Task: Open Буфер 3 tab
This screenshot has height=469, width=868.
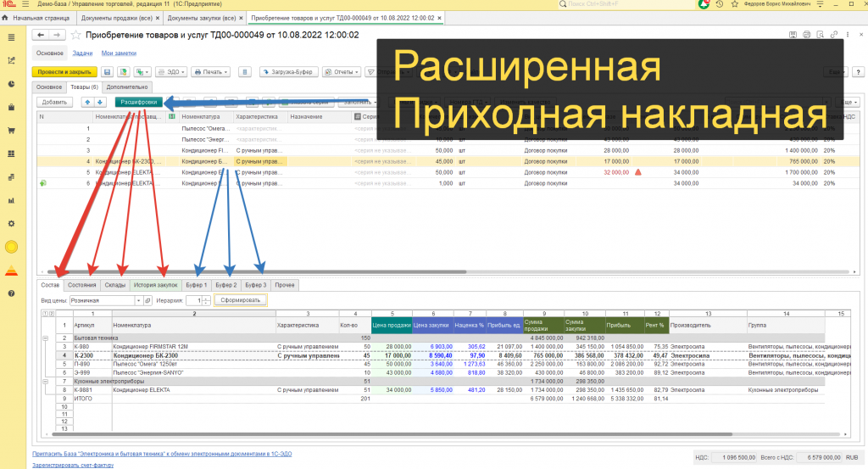Action: 256,285
